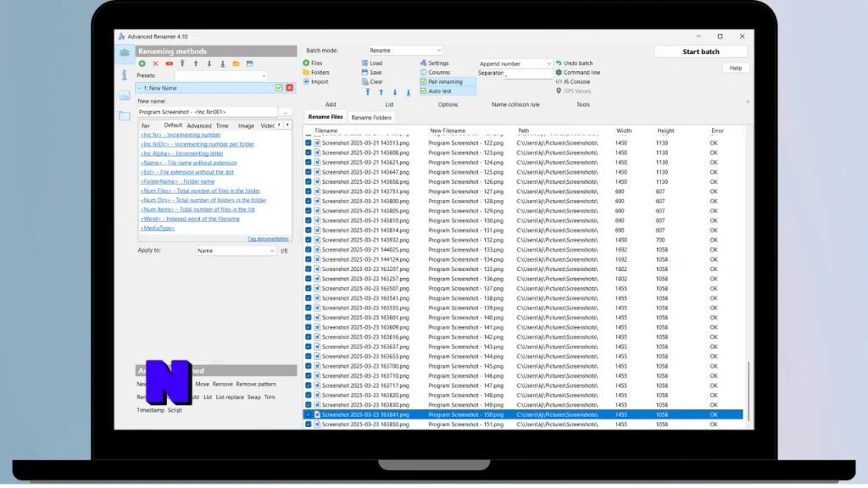Screen dimensions: 868x488
Task: Click the Help button
Action: click(x=736, y=68)
